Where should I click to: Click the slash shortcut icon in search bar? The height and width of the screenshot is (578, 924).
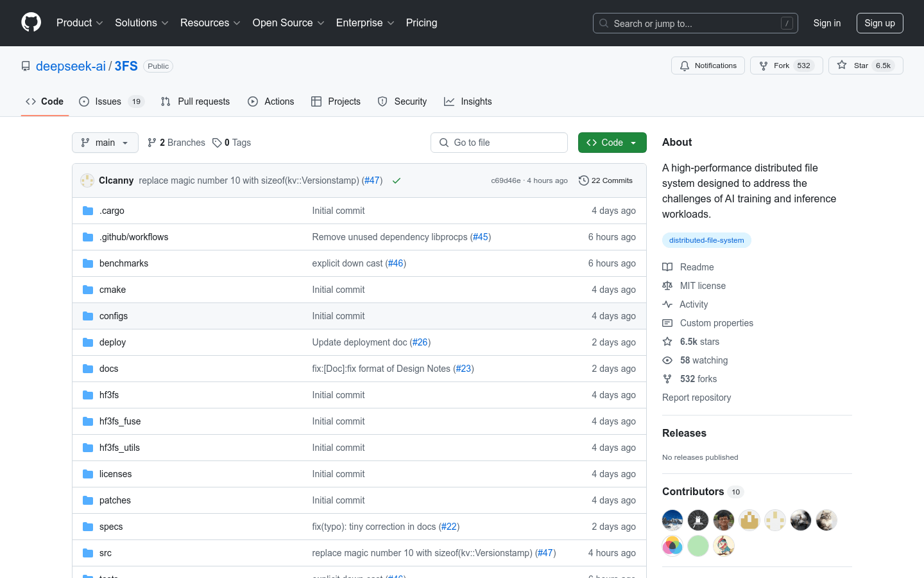(x=787, y=23)
